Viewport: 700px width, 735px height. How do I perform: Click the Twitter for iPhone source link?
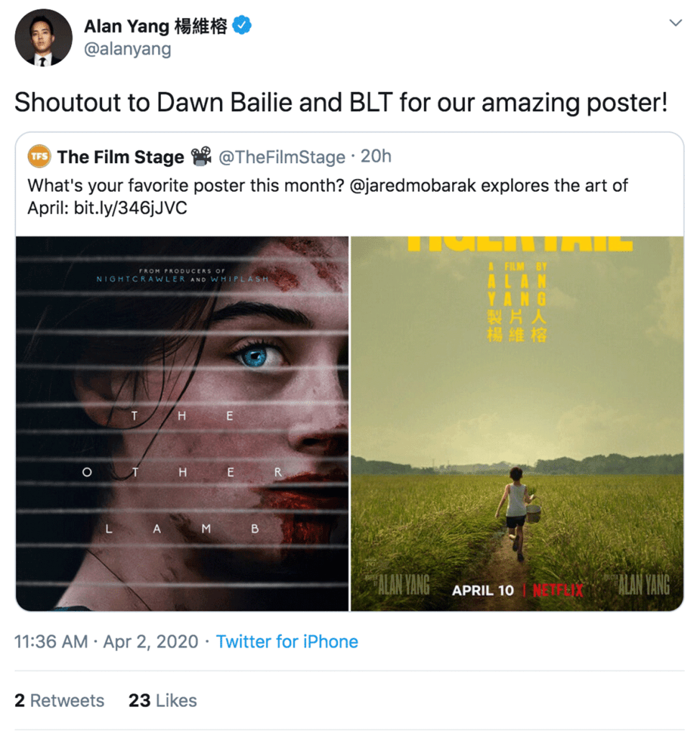(287, 642)
